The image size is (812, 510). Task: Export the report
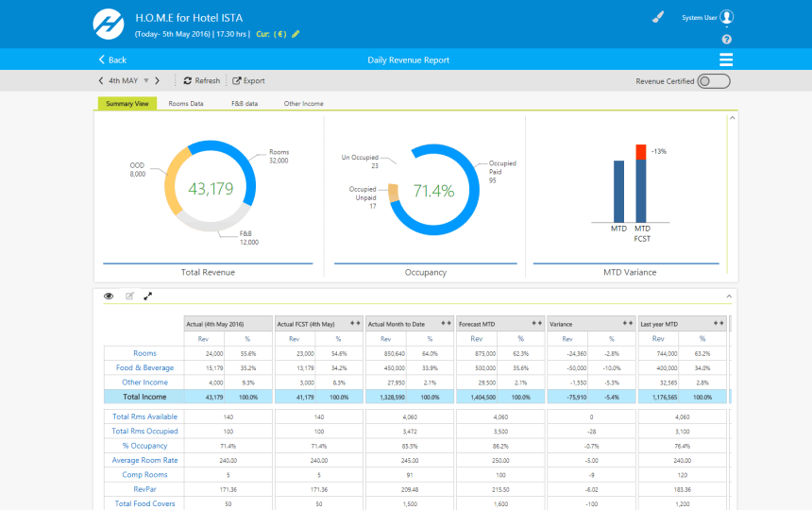point(248,81)
